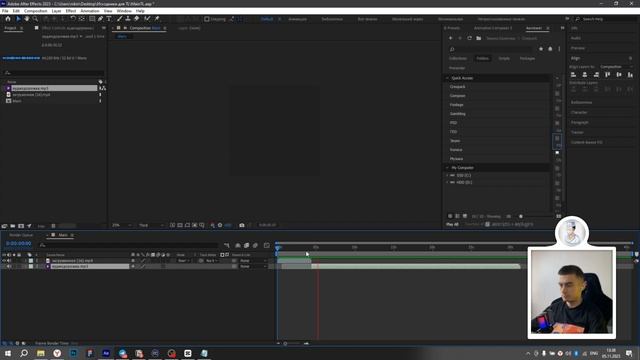
Task: Open the Animation menu
Action: click(x=90, y=11)
